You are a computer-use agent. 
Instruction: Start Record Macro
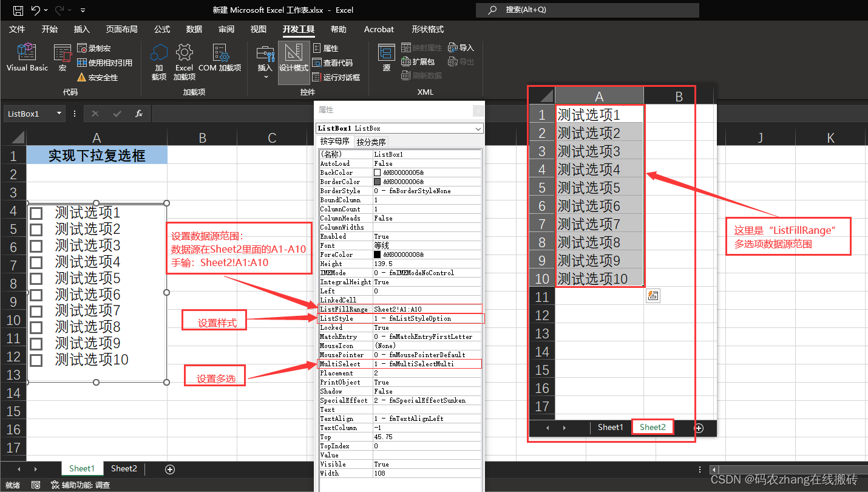(94, 48)
